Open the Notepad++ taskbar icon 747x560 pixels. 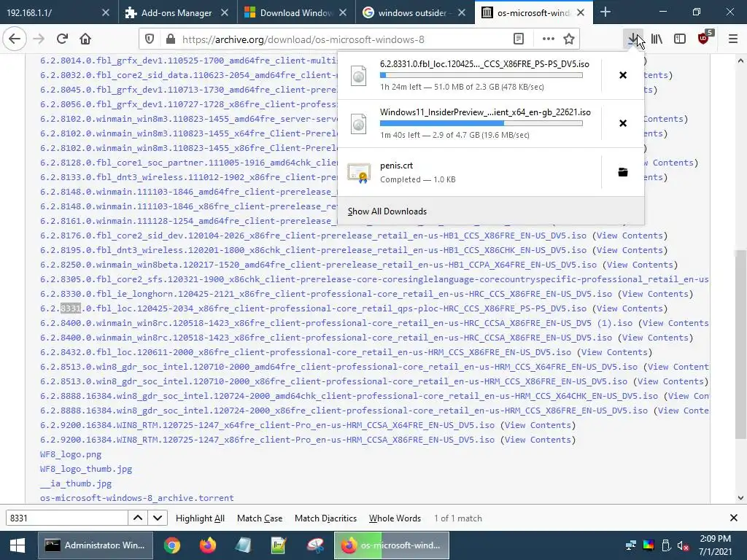coord(279,545)
